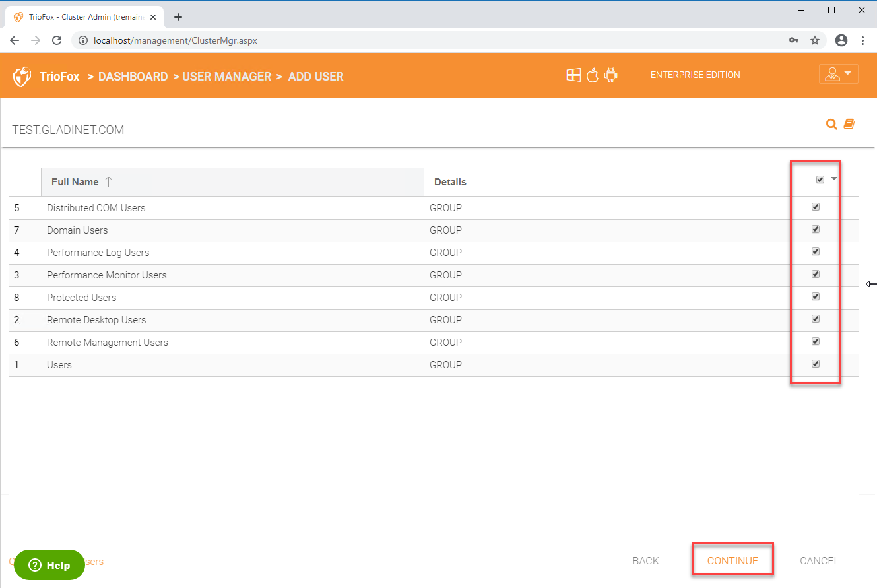This screenshot has width=877, height=588.
Task: Click the TrioFox brand name
Action: click(x=59, y=77)
